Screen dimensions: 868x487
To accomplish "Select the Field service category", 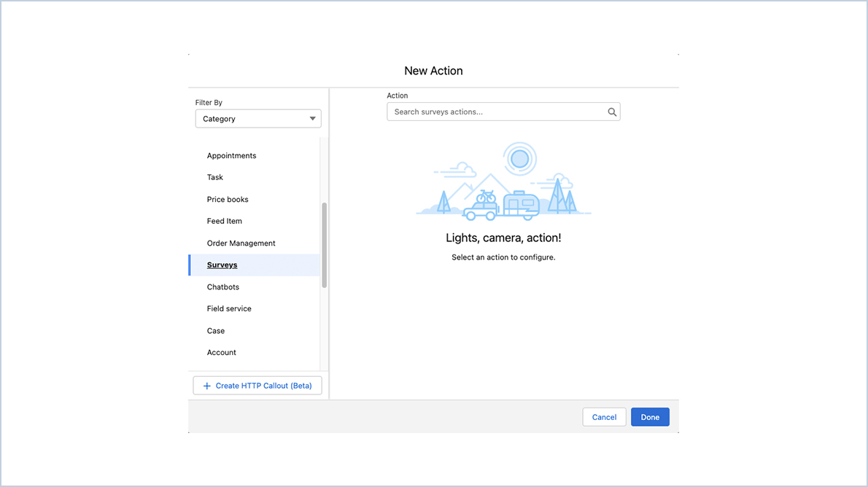I will click(x=228, y=308).
